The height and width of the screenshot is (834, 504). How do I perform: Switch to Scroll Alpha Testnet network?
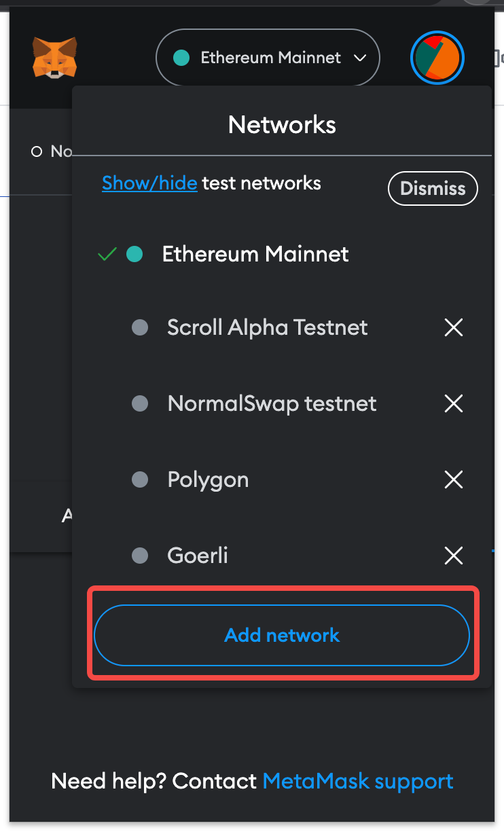coord(267,327)
